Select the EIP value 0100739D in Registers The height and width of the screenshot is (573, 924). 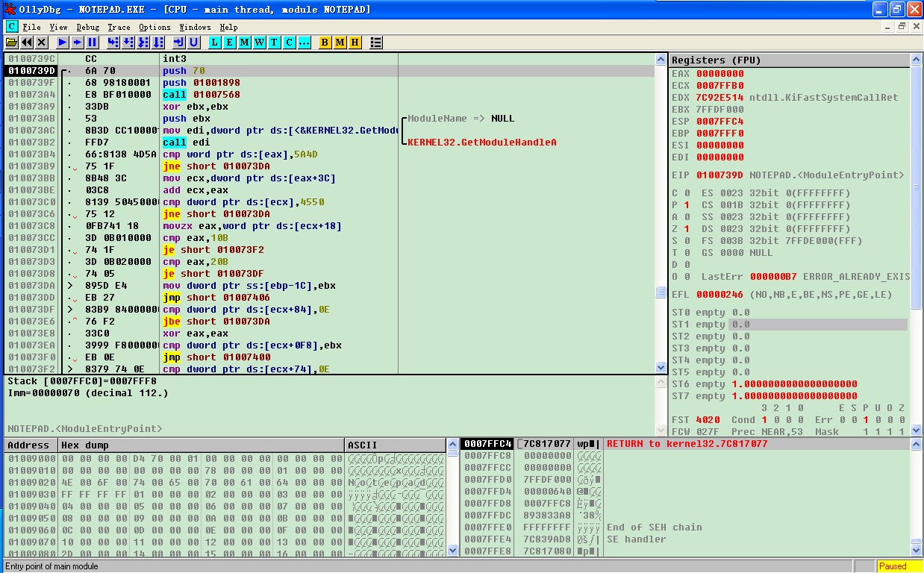point(720,175)
